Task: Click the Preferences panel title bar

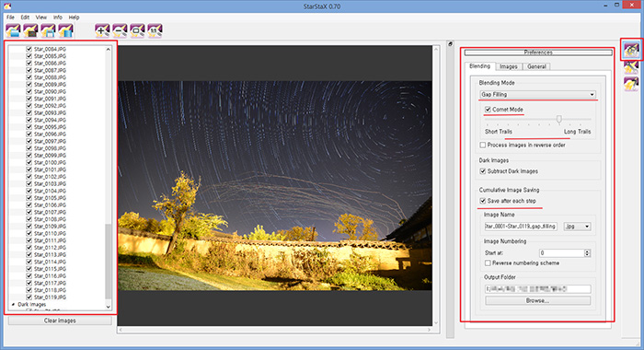Action: [x=538, y=52]
